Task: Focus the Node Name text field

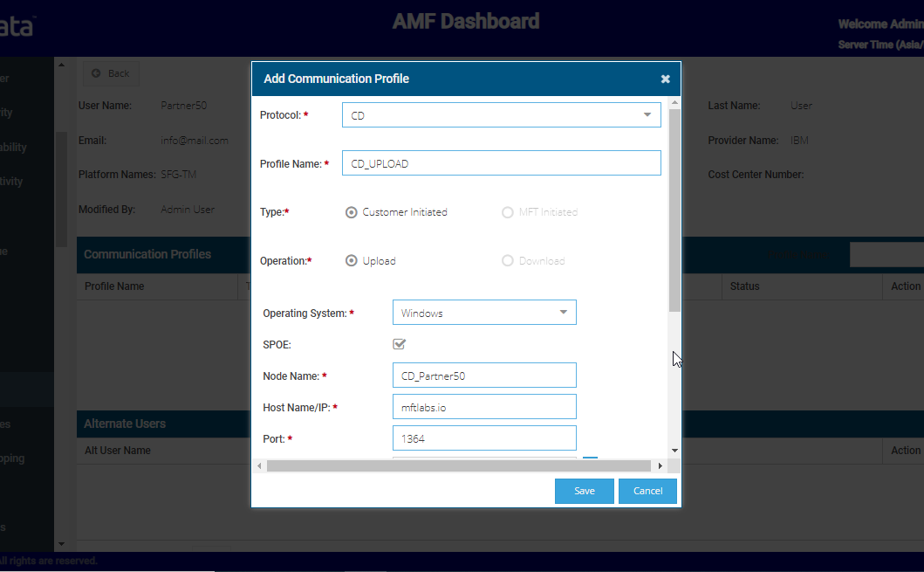Action: (x=484, y=376)
